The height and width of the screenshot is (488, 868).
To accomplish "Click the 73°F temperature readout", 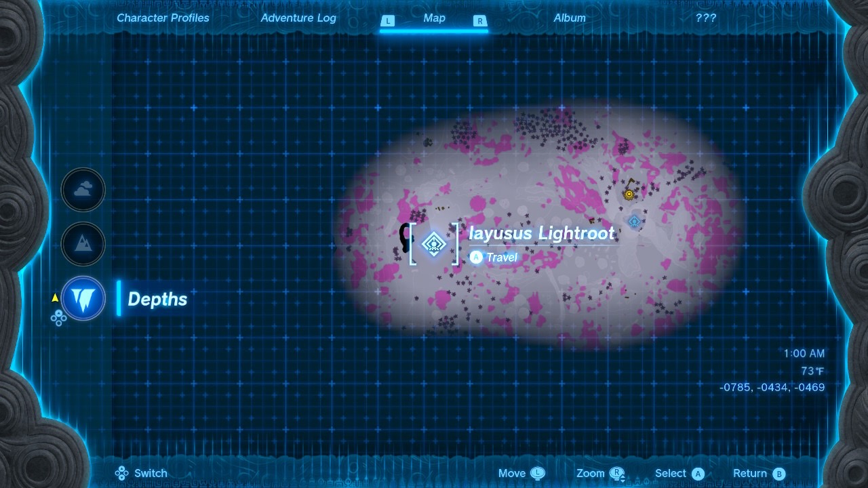I will (x=812, y=371).
